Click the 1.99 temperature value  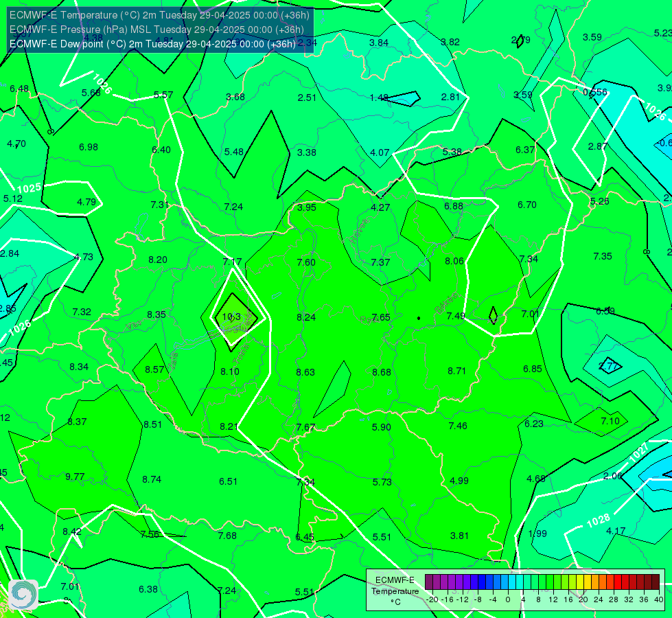(x=537, y=534)
